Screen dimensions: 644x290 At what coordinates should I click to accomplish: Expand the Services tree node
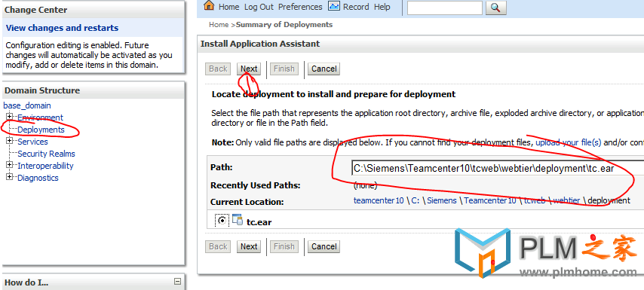pos(10,141)
